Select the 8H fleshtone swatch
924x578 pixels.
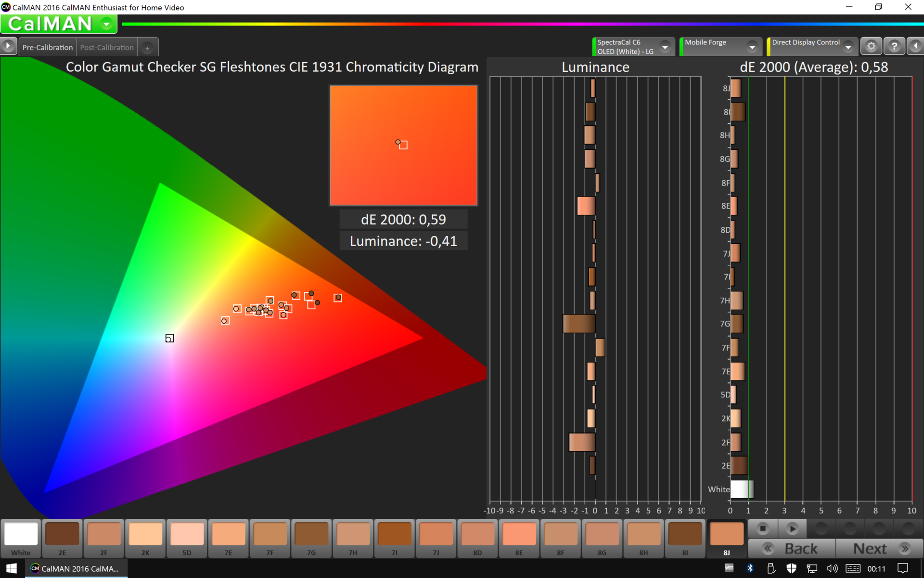[x=643, y=539]
